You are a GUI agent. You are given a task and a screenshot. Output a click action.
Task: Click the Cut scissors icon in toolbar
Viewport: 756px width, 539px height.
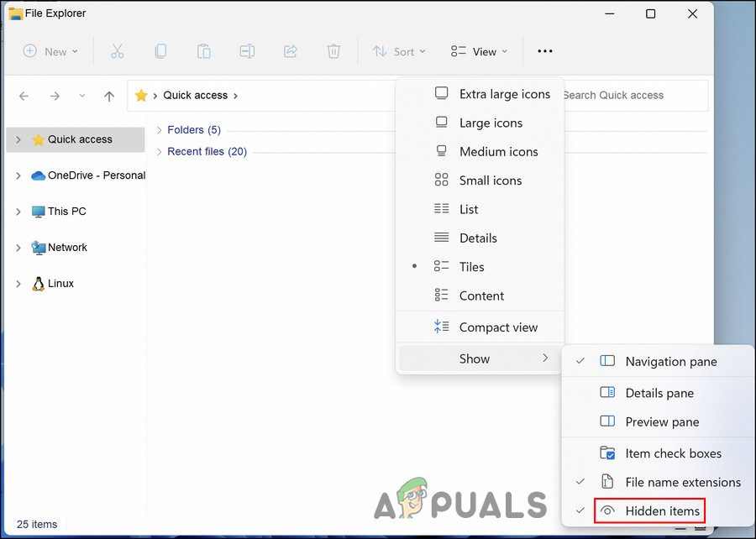[x=117, y=51]
